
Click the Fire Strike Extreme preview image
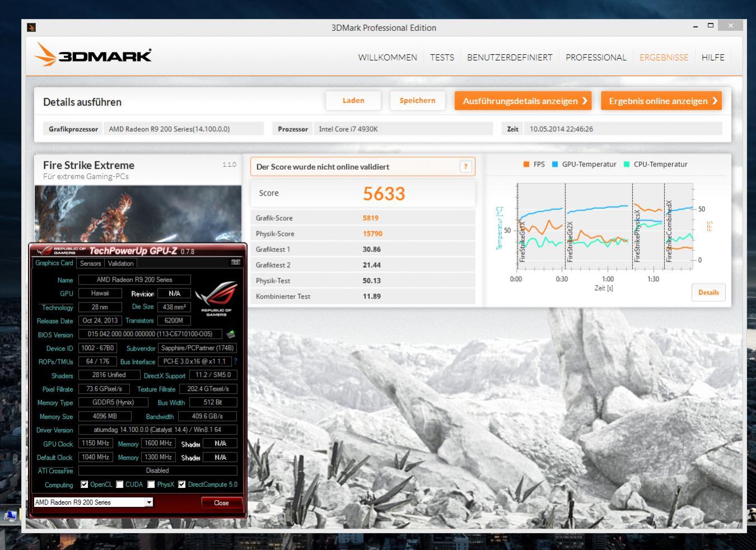pos(138,213)
